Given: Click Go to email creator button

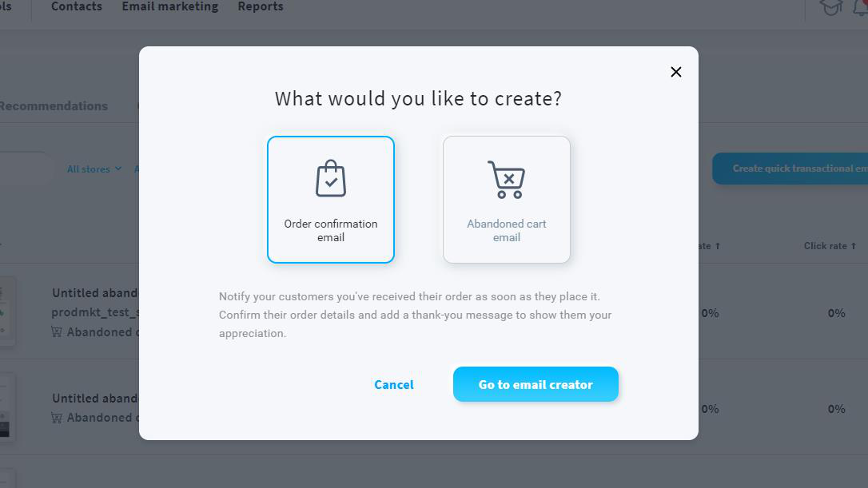Looking at the screenshot, I should [x=536, y=384].
